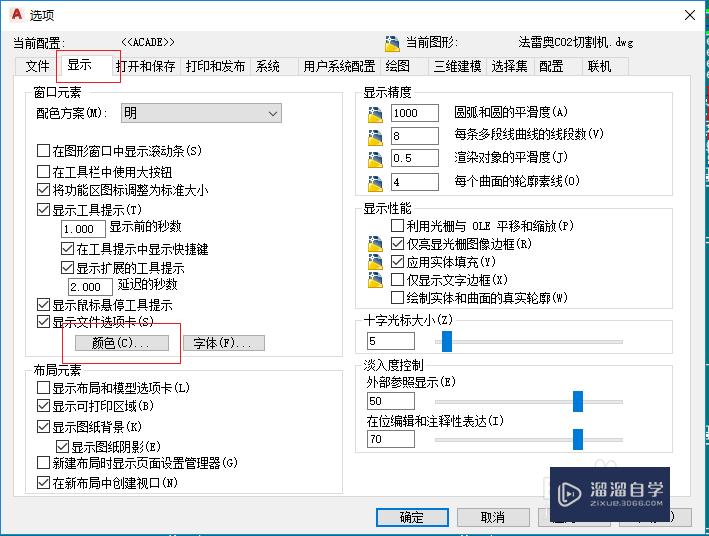Viewport: 709px width, 536px height.
Task: Click the 渲染对象的平滑度 field showing 0.5
Action: click(415, 158)
